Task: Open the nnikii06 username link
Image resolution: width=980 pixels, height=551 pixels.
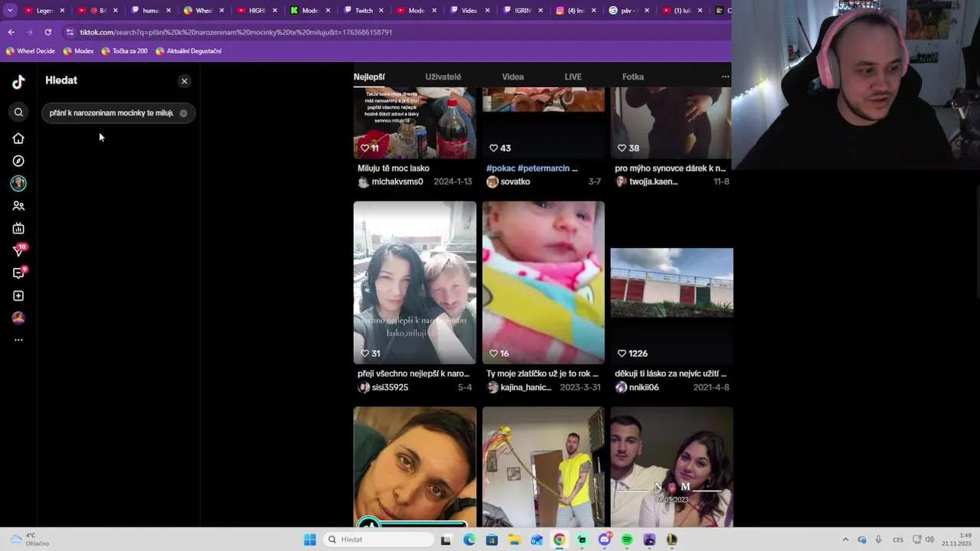Action: (x=644, y=387)
